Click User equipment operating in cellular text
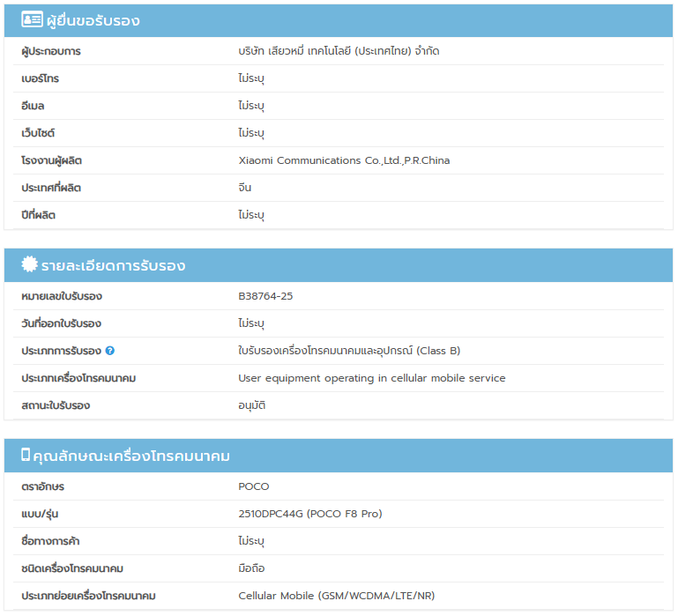 (371, 378)
